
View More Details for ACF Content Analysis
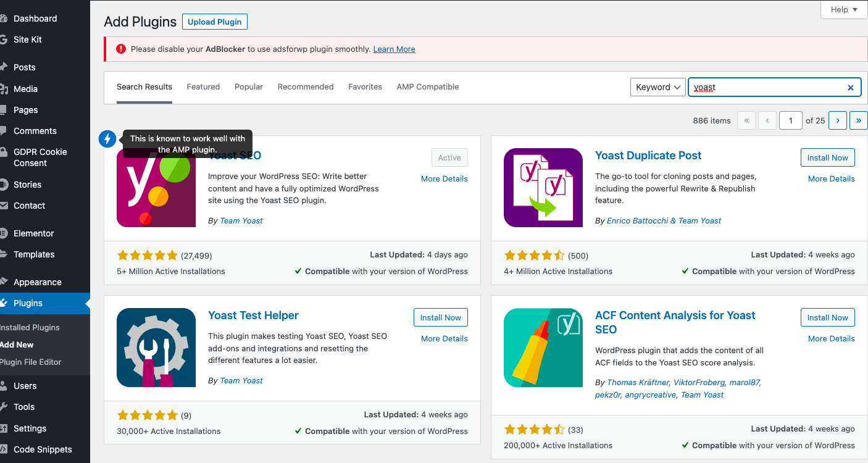click(x=832, y=339)
